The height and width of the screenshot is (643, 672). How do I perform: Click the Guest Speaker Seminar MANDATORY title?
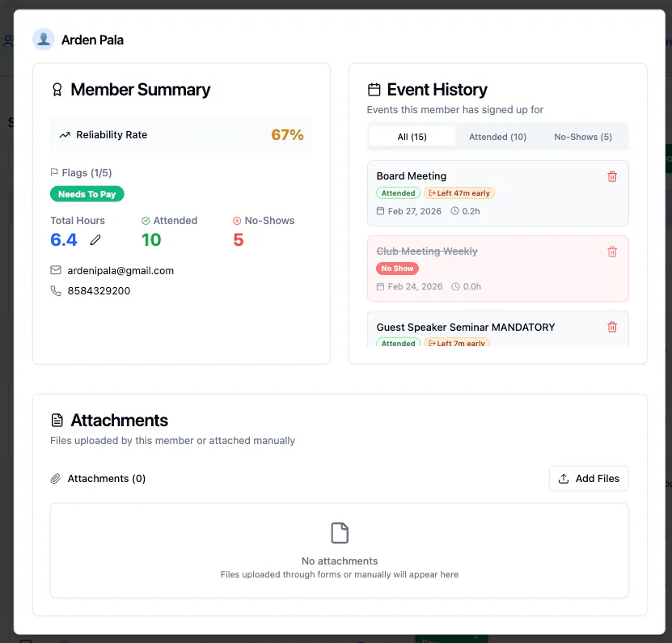pos(466,327)
